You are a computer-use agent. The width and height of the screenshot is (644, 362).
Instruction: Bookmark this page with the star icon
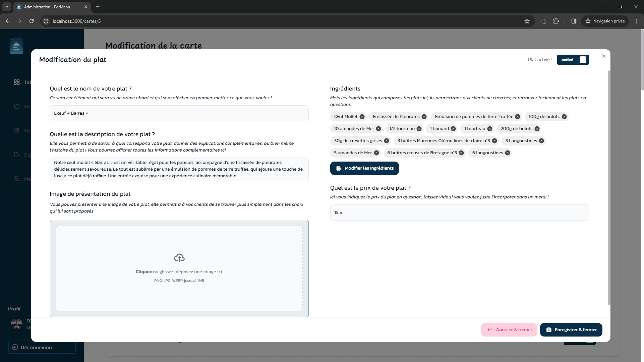pyautogui.click(x=527, y=21)
